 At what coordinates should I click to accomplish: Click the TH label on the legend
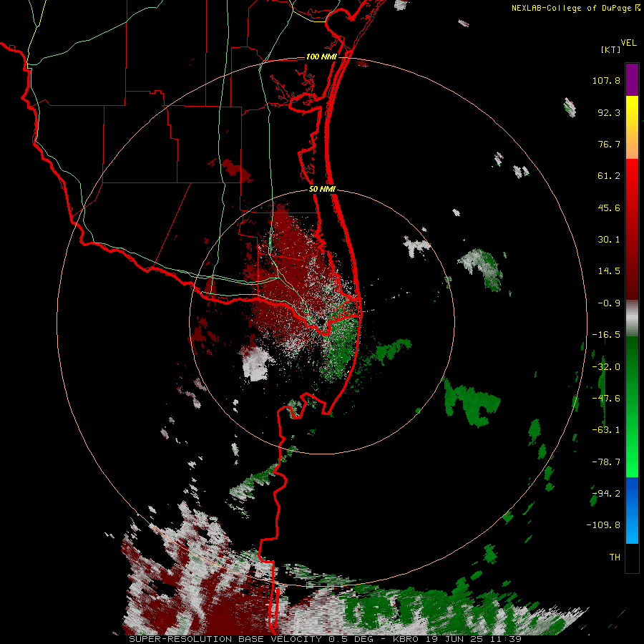coord(615,557)
